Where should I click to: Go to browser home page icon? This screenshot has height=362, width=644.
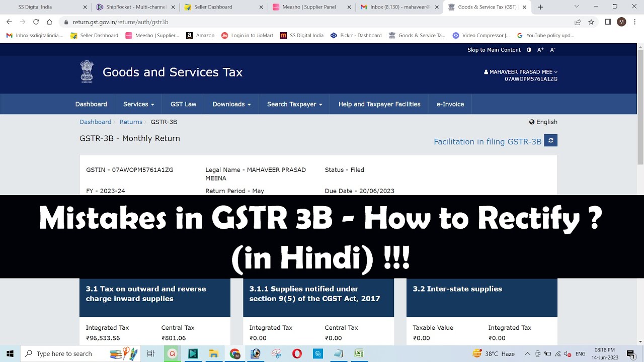click(49, 22)
